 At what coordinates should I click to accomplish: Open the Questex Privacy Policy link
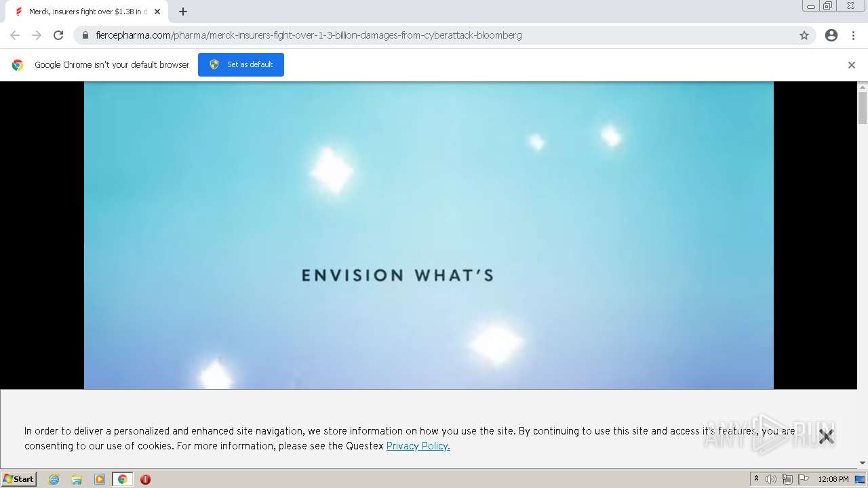pos(418,446)
